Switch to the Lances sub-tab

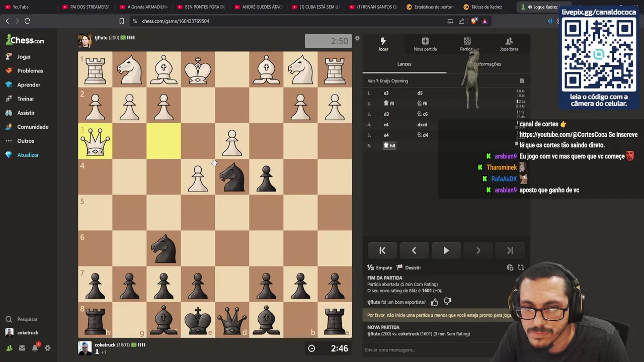[404, 64]
